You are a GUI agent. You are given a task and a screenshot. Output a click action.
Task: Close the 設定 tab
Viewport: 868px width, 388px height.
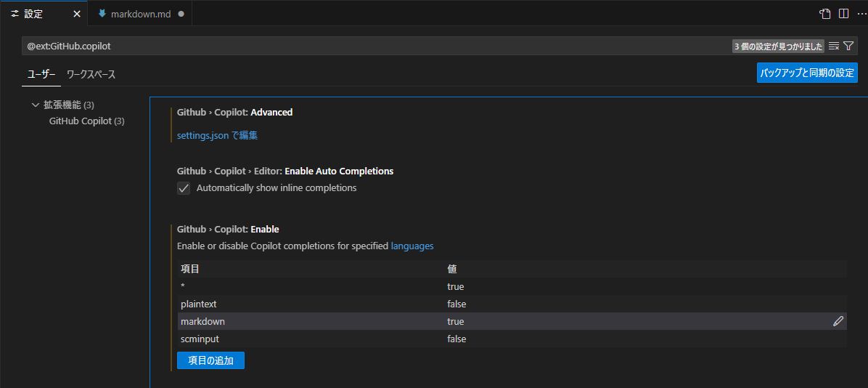tap(77, 15)
